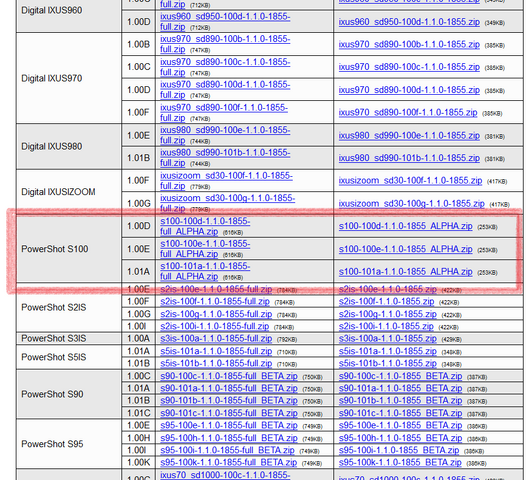Open s90-101c-1.1.0-1855_BETA.zip link
Viewport: 526px width, 480px height.
click(x=400, y=413)
